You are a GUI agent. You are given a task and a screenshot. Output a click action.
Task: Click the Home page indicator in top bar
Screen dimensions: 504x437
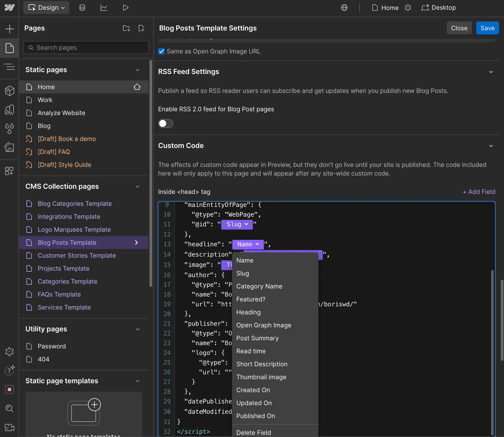(385, 8)
